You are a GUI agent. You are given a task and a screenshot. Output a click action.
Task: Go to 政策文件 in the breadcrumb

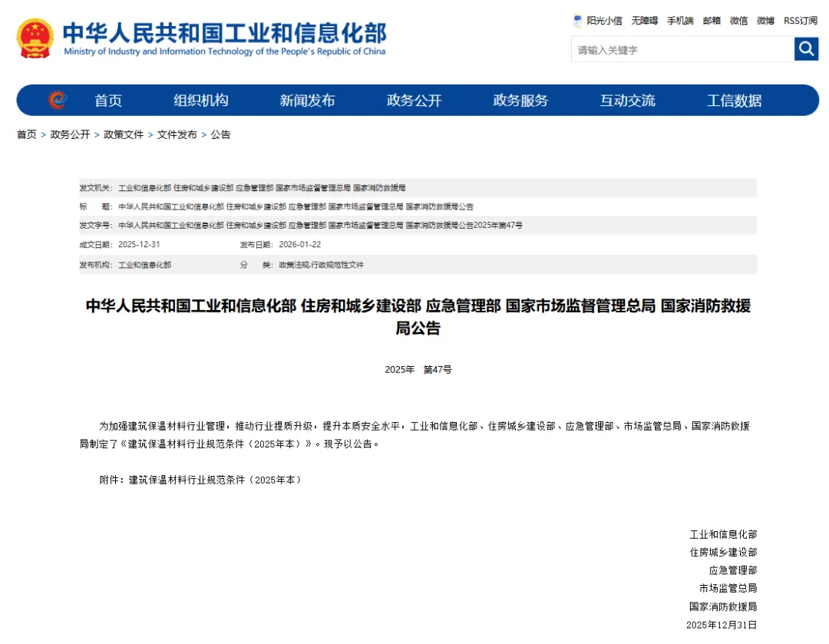(x=124, y=134)
